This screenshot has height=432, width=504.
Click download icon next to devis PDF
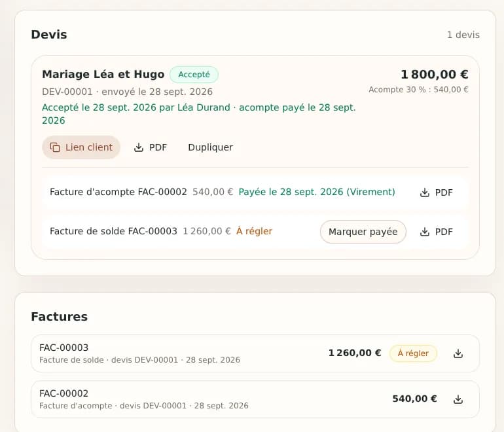[139, 147]
